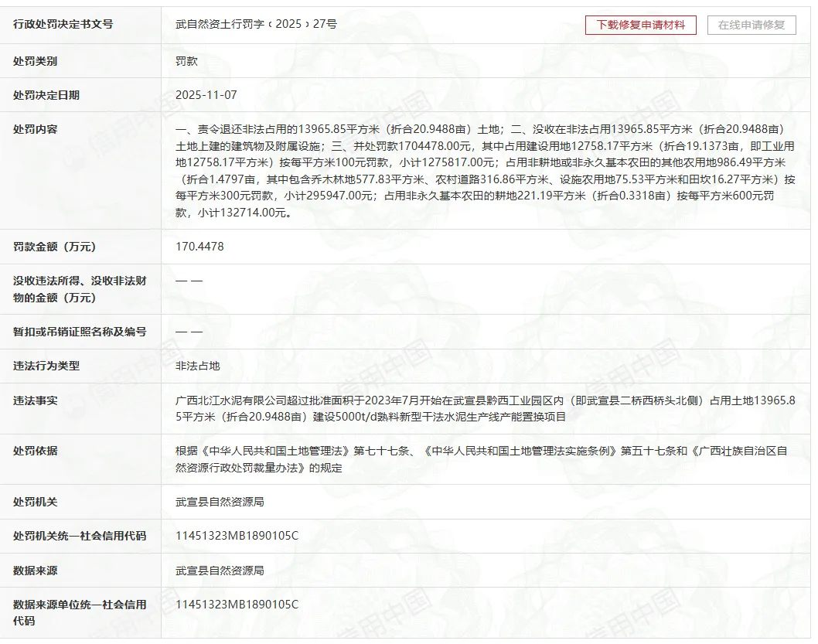Image resolution: width=818 pixels, height=644 pixels.
Task: Select the 罚款 penalty type value
Action: [x=187, y=61]
